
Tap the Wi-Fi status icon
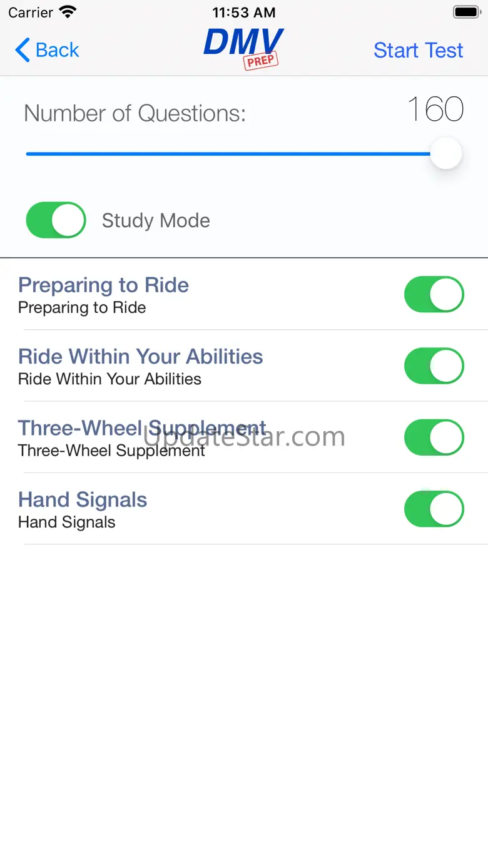point(67,12)
